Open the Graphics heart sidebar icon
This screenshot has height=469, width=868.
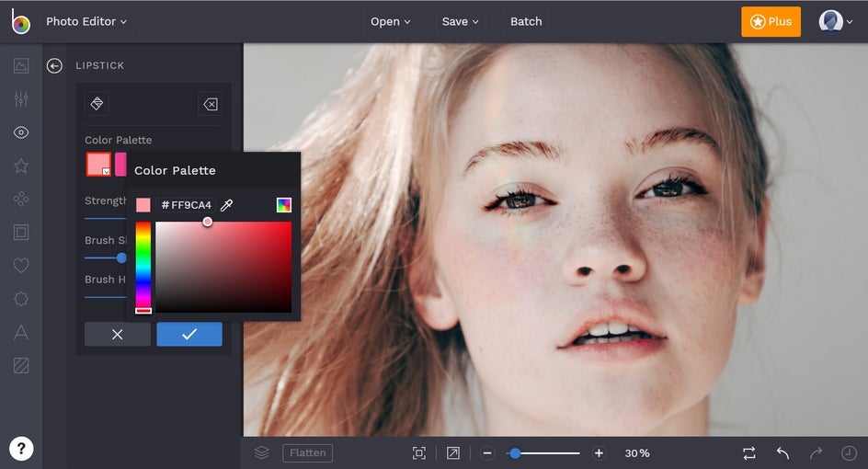21,266
